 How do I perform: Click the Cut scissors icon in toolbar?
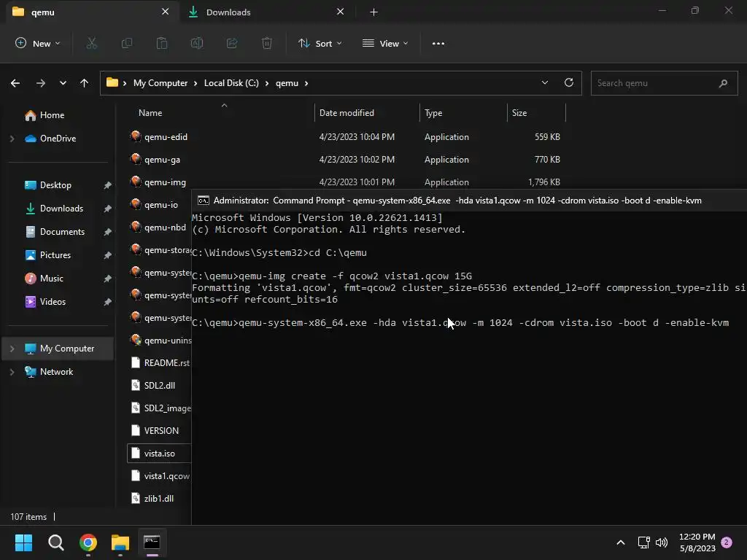pyautogui.click(x=91, y=43)
